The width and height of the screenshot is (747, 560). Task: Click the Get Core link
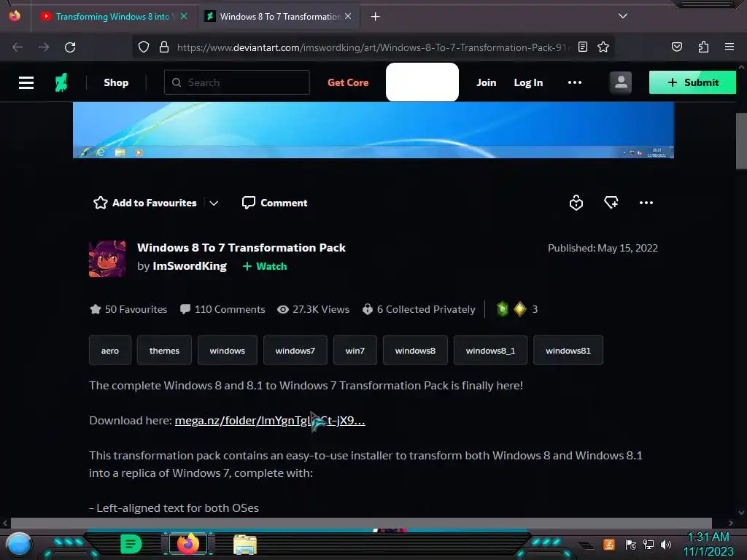click(348, 82)
